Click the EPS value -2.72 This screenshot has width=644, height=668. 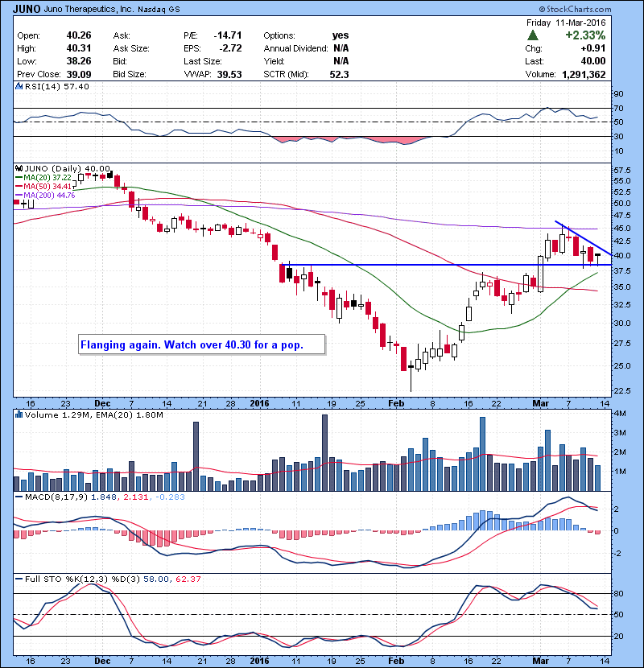tap(230, 48)
